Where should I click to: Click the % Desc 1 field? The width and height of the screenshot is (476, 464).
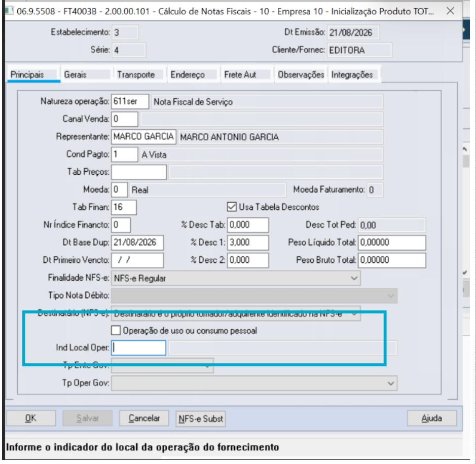pyautogui.click(x=248, y=242)
